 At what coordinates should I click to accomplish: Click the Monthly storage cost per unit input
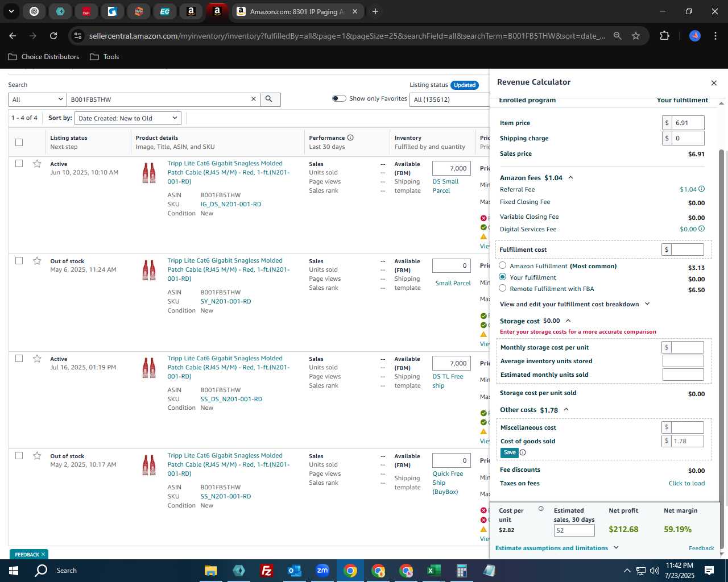click(687, 347)
